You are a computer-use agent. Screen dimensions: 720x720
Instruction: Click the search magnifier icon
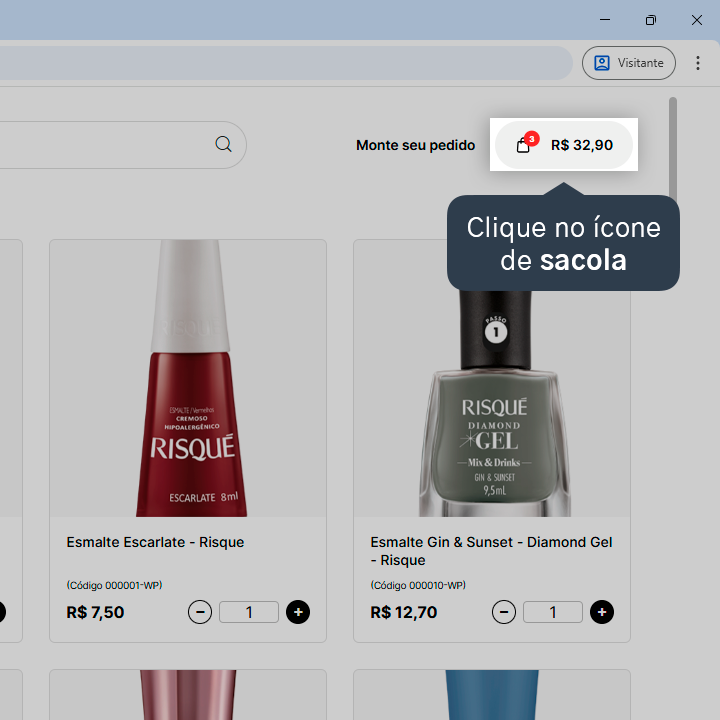coord(224,144)
